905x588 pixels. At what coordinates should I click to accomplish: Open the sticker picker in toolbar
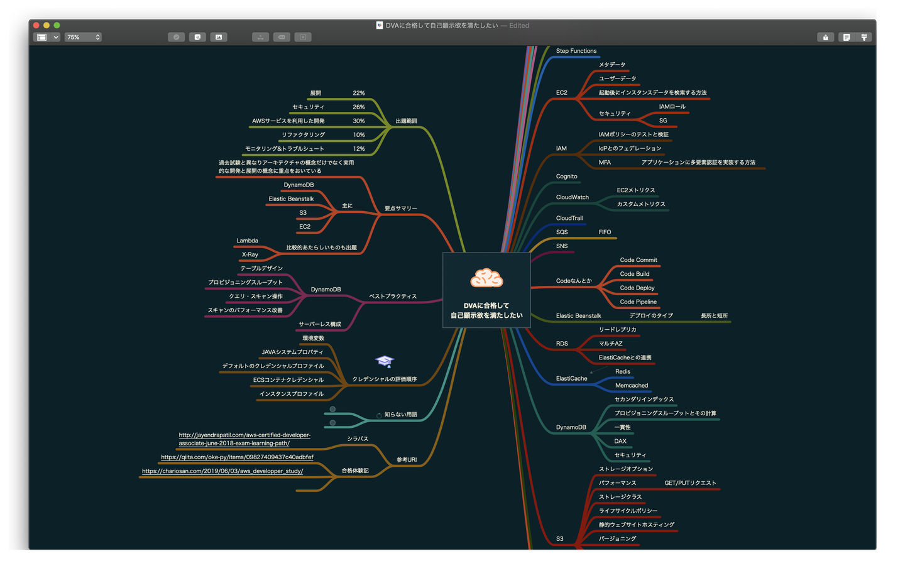197,37
